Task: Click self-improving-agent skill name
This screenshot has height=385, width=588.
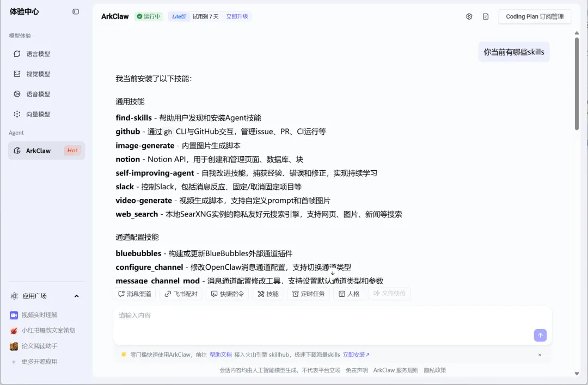Action: coord(155,173)
